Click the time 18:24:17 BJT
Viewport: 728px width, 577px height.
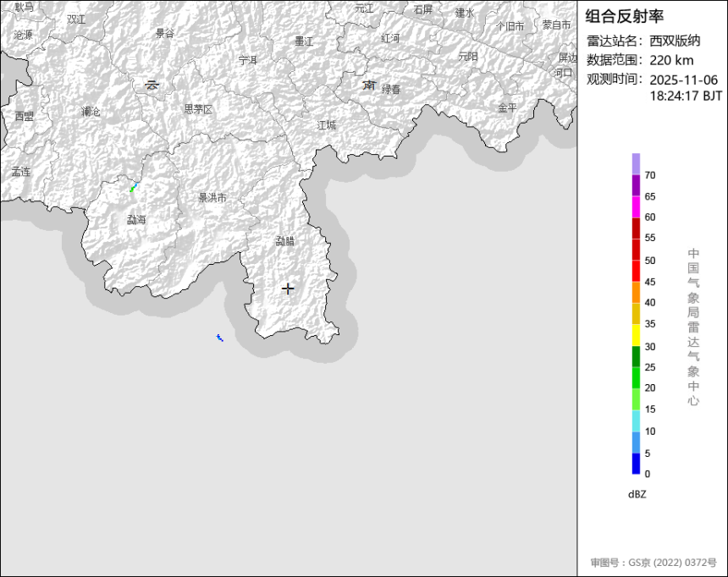(x=686, y=96)
